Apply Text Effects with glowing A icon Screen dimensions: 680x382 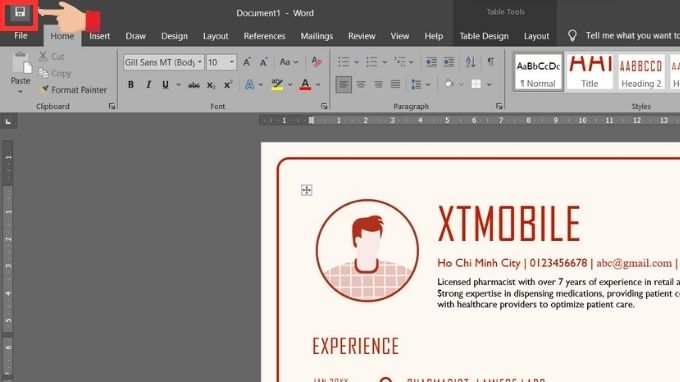pyautogui.click(x=249, y=85)
